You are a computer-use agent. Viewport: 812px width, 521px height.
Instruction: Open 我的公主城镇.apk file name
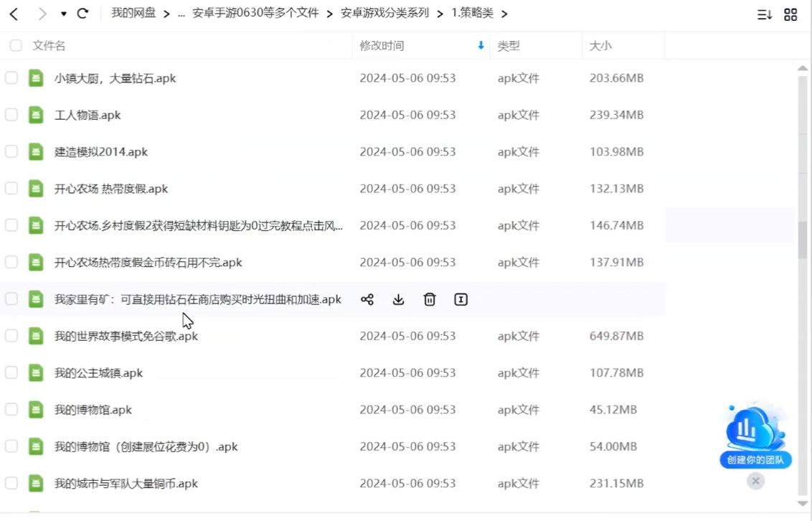point(98,373)
